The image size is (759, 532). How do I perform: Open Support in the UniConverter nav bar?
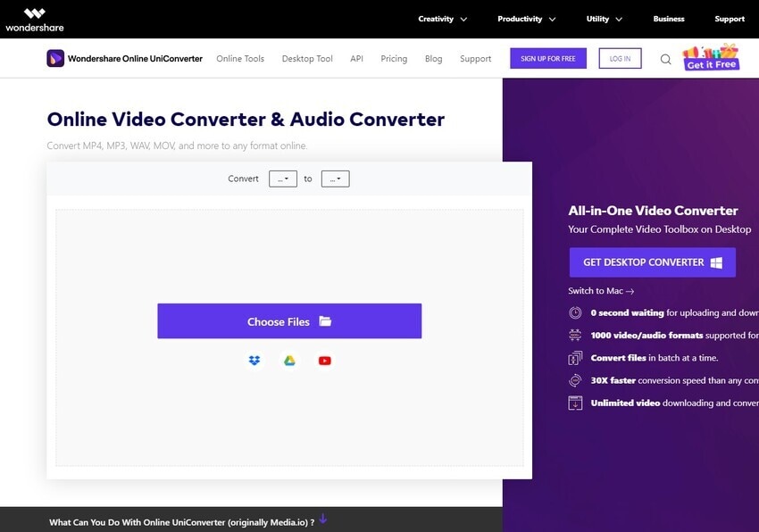coord(475,59)
